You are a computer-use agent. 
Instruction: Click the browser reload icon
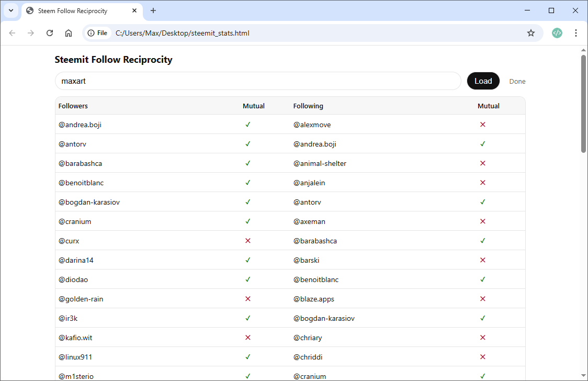point(50,33)
